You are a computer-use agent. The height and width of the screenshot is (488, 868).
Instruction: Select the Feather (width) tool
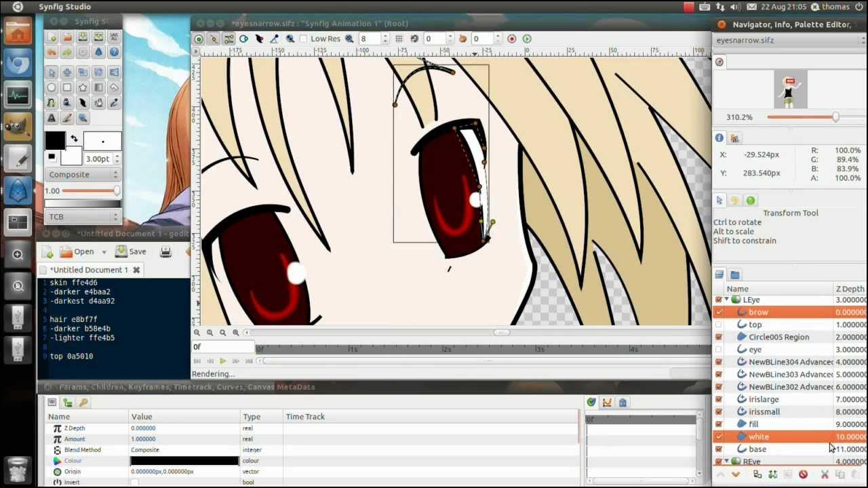[x=83, y=102]
